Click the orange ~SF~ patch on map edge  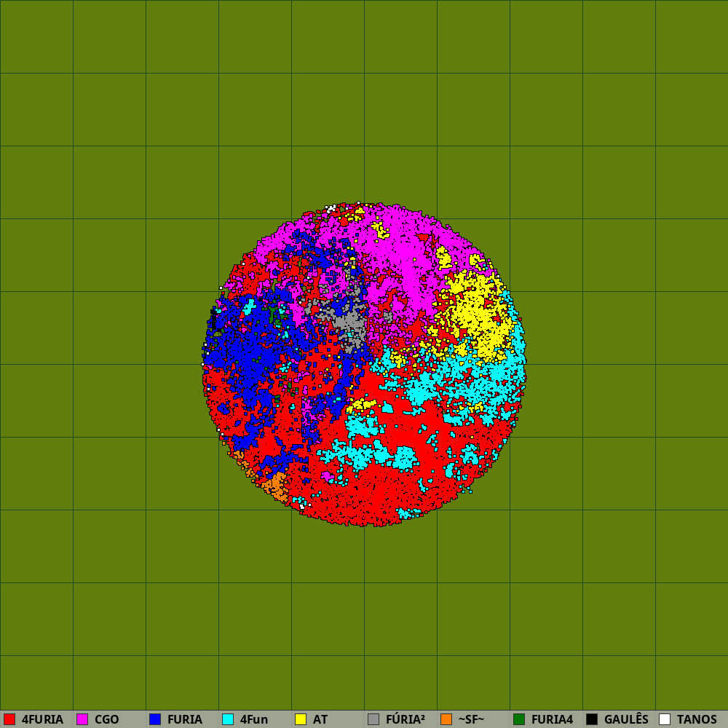pos(277,483)
